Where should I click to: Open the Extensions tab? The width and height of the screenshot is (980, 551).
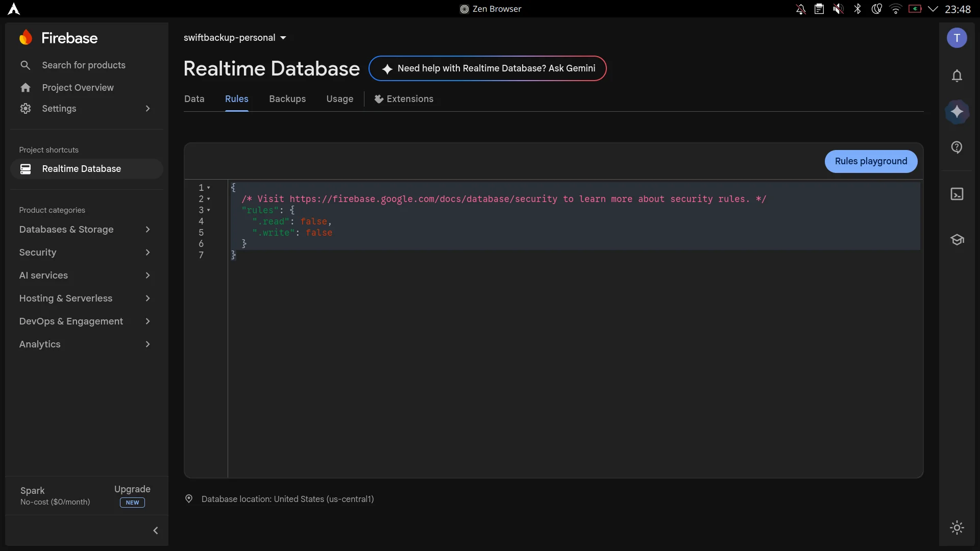pos(404,99)
